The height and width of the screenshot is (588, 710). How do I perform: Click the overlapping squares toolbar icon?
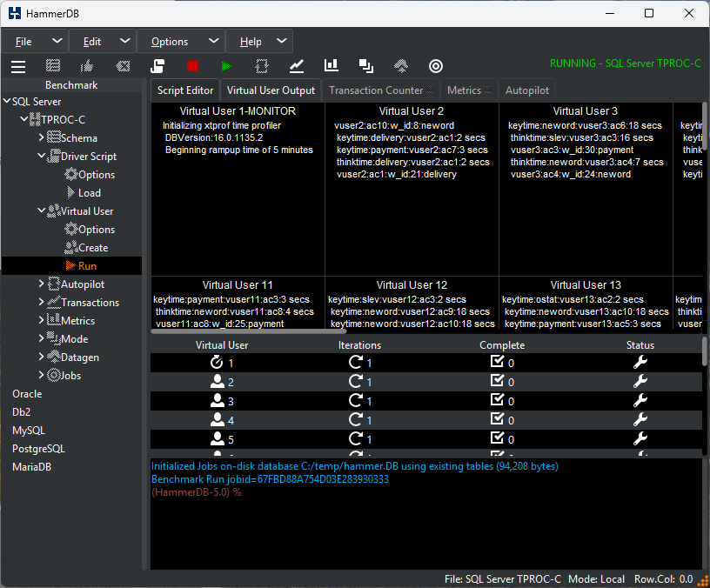pyautogui.click(x=365, y=66)
